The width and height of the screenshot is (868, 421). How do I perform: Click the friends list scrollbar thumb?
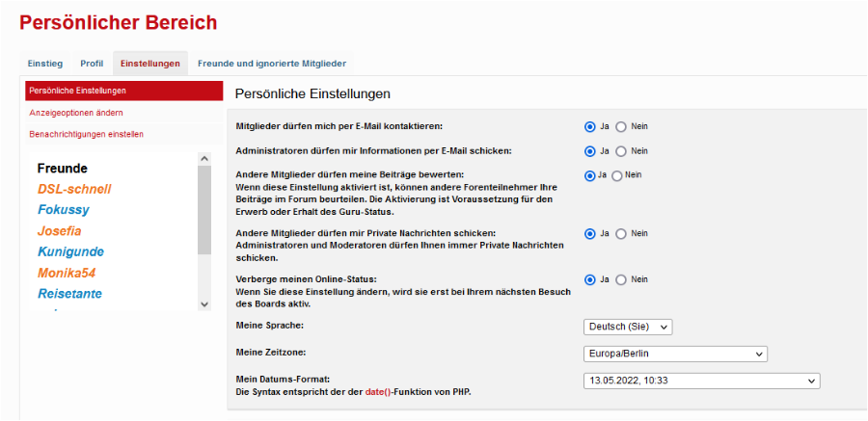[203, 210]
